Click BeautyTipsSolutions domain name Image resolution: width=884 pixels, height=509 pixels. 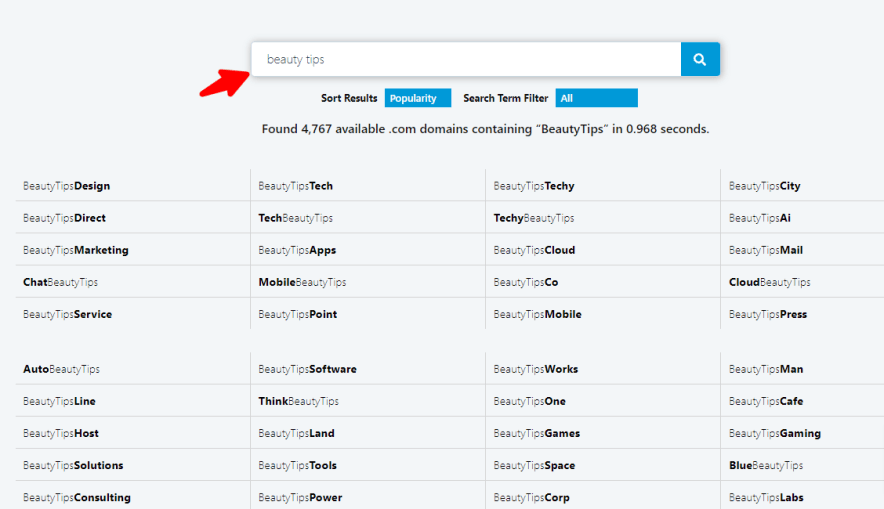(73, 466)
